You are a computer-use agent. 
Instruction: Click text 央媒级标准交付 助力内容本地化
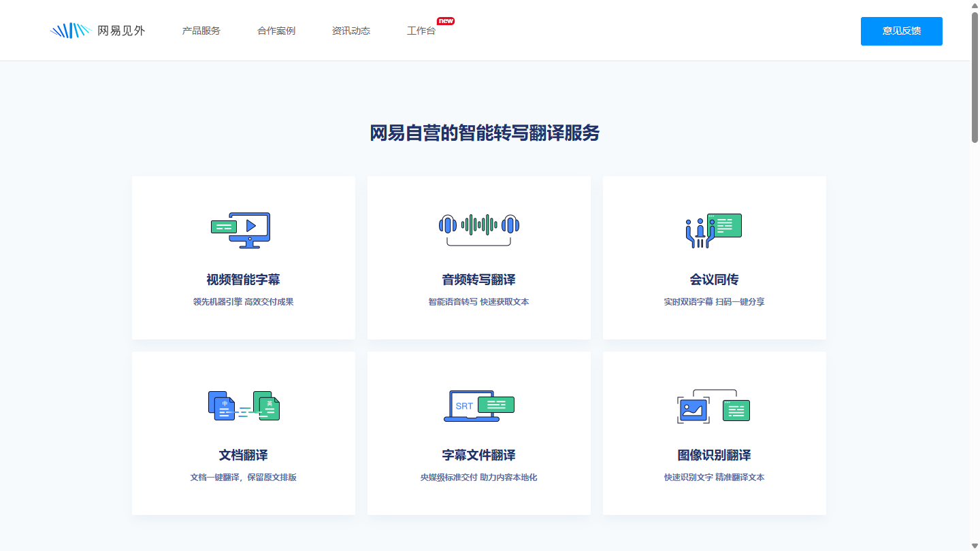coord(479,478)
